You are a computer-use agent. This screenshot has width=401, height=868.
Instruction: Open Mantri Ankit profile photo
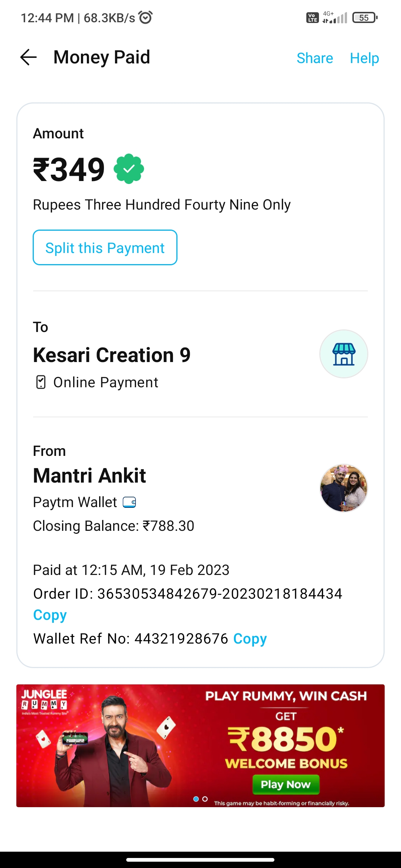(344, 488)
